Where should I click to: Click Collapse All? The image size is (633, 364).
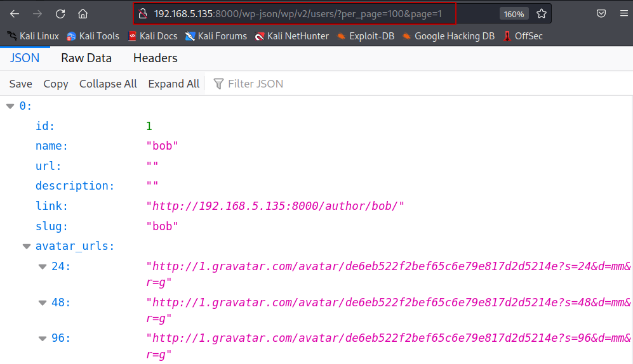pos(108,84)
